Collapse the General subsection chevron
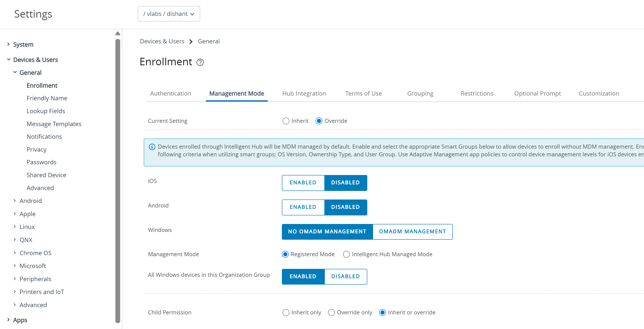The height and width of the screenshot is (329, 644). [15, 72]
